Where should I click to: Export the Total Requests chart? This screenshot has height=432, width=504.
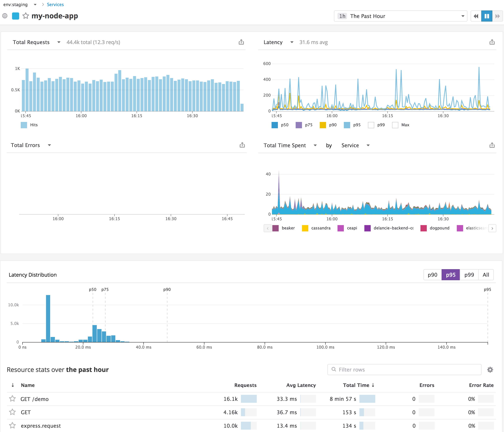241,42
